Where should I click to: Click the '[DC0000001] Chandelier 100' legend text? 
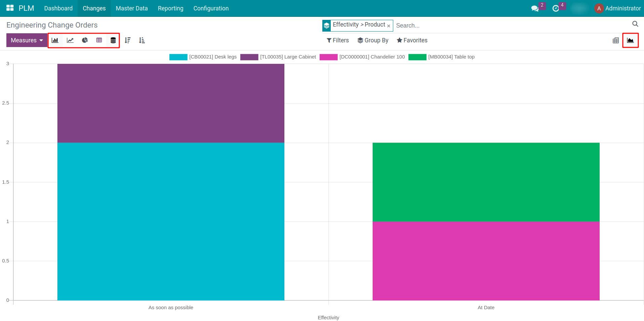tap(372, 57)
